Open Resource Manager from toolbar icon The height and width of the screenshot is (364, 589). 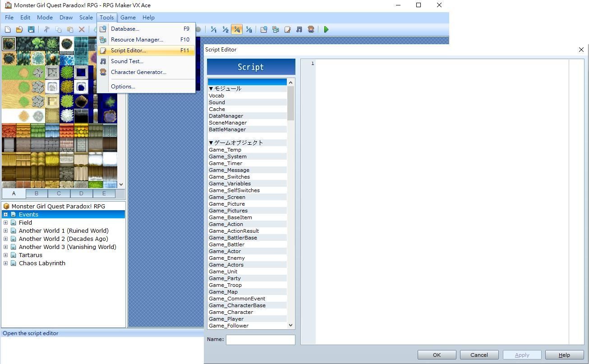point(276,29)
